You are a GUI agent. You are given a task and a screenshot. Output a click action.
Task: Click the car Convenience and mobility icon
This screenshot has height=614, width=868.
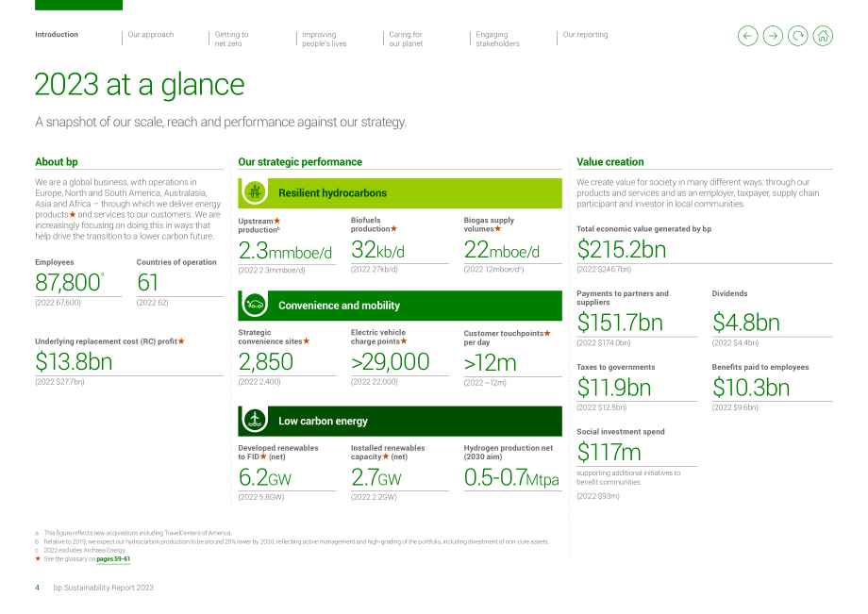(x=255, y=305)
